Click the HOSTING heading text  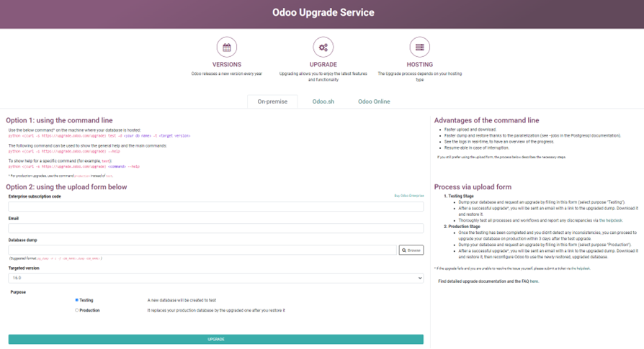pos(420,64)
